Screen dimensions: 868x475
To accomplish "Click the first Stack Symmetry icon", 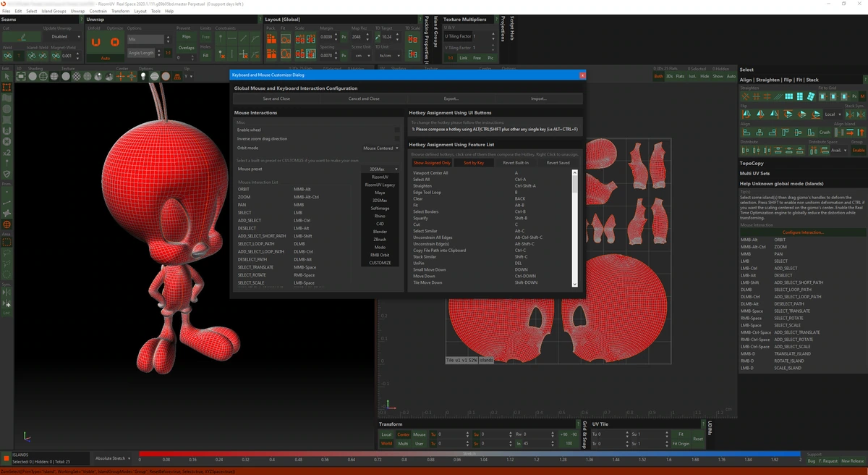I will (x=850, y=114).
